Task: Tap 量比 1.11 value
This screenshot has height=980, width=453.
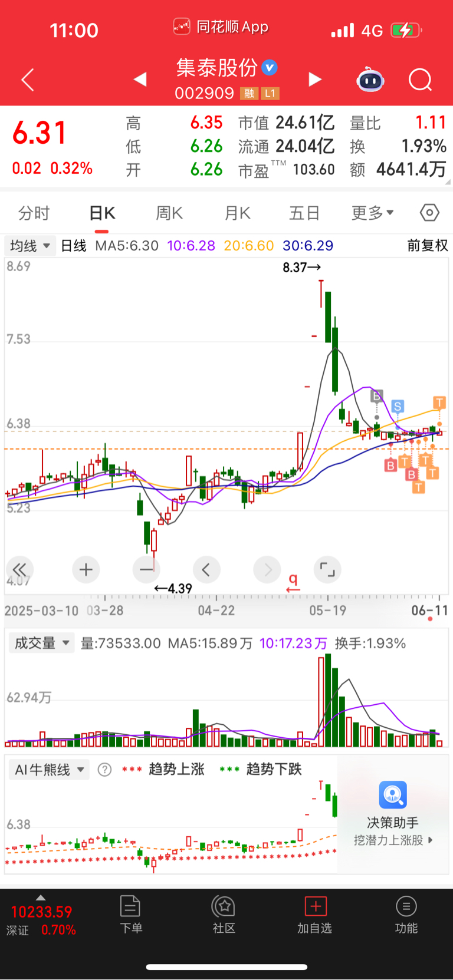Action: 431,123
